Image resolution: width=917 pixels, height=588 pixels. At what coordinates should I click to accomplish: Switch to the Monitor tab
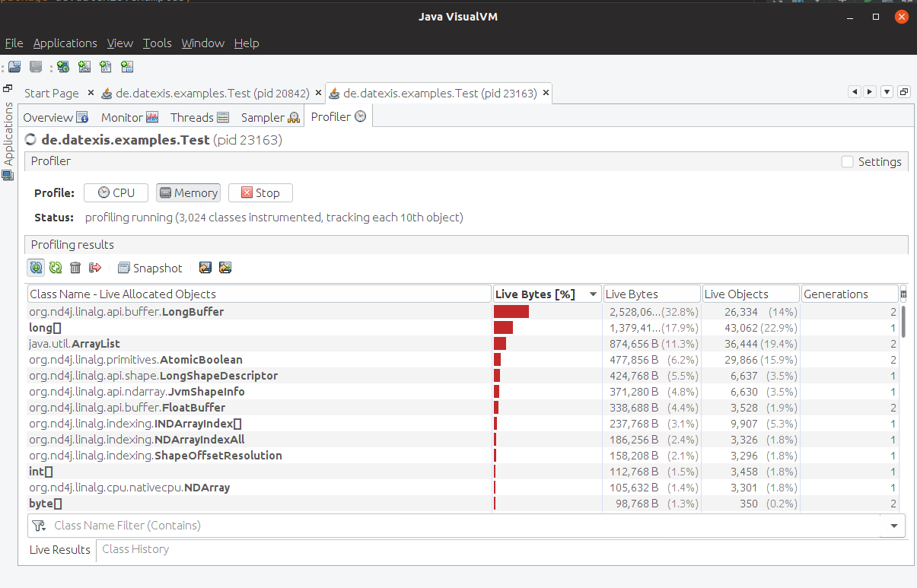pos(120,116)
